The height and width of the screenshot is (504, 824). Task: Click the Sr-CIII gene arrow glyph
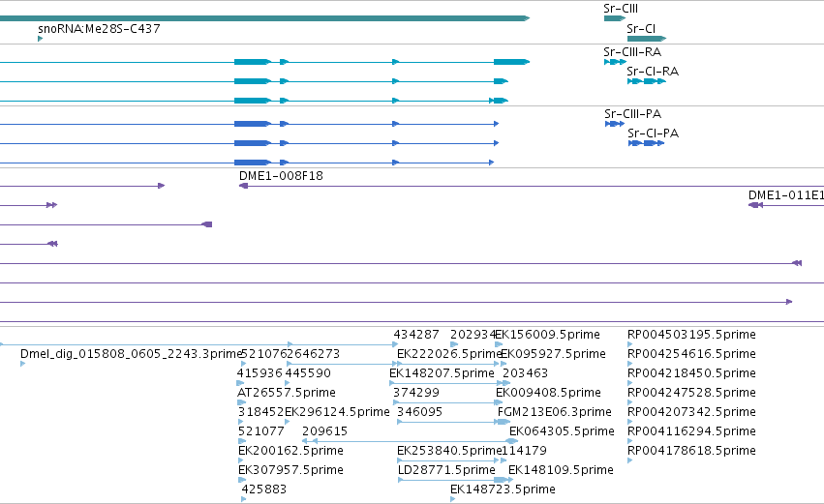615,18
